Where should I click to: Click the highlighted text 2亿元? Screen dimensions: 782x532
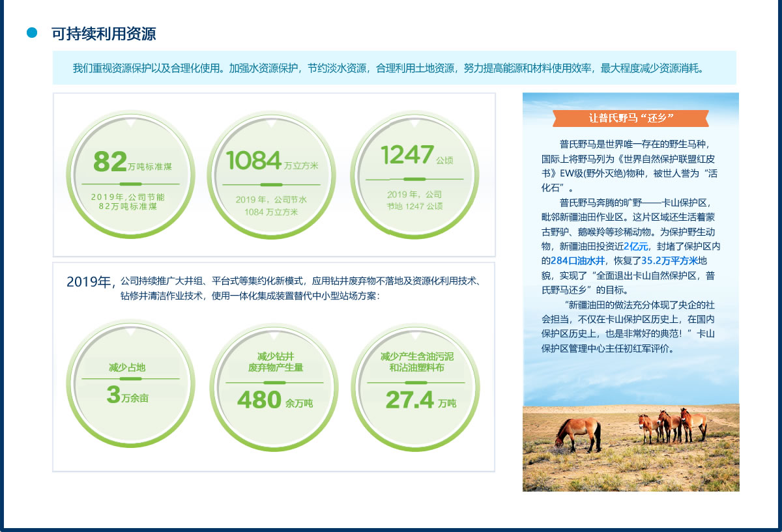click(636, 246)
